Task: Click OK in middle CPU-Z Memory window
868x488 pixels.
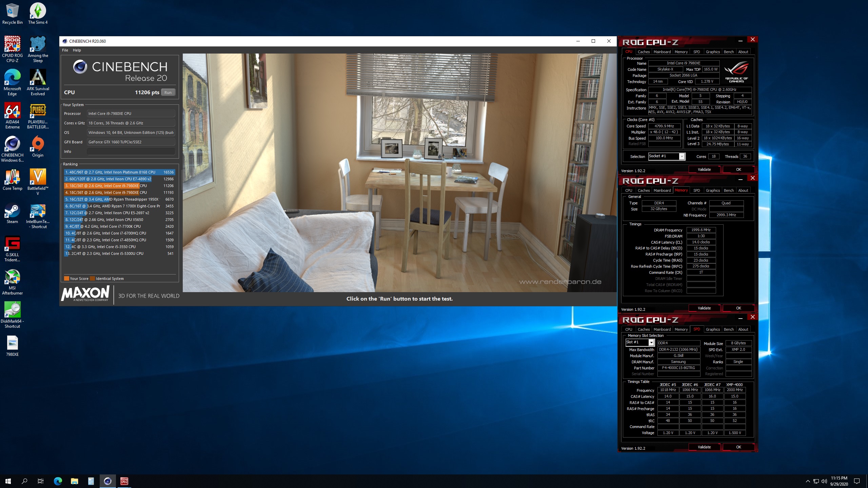Action: (738, 308)
